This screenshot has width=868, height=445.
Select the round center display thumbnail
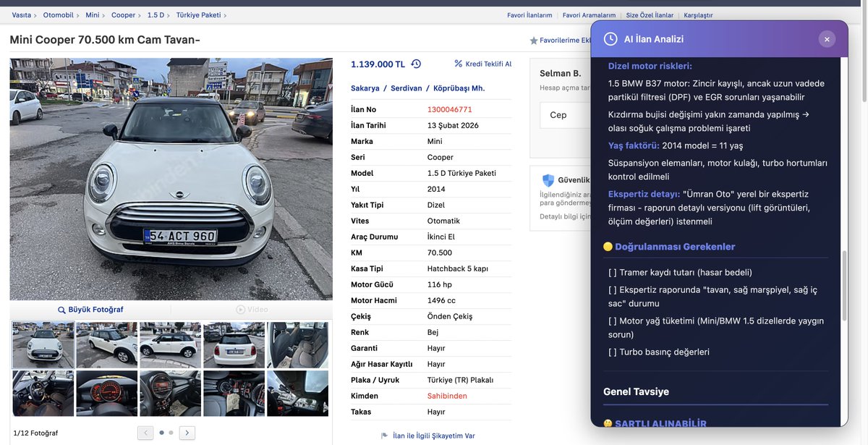click(171, 394)
